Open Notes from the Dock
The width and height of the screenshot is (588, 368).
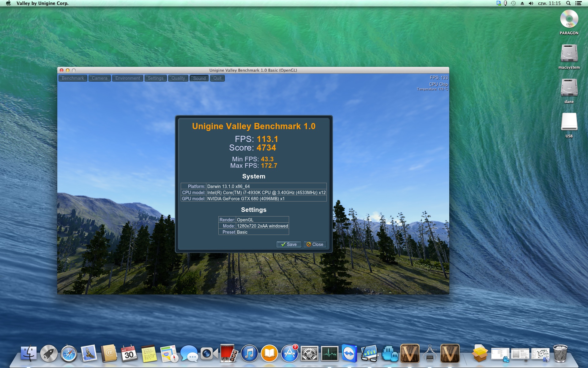[x=149, y=354]
